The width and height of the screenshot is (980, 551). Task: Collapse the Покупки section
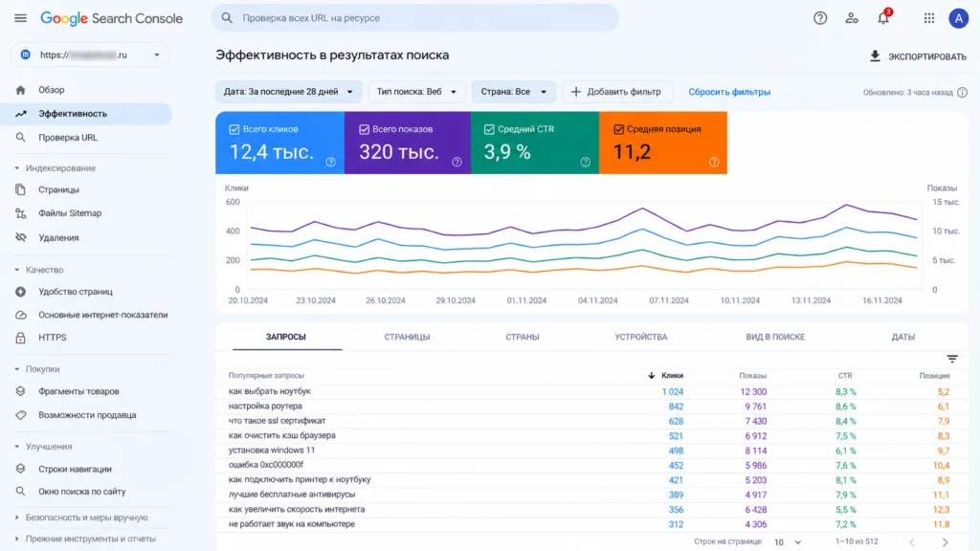tap(17, 369)
